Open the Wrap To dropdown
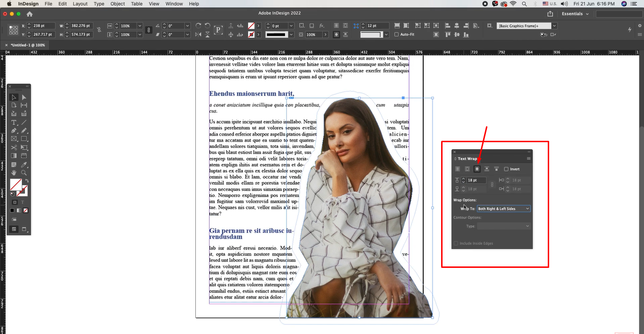Viewport: 644px width, 334px height. click(503, 208)
